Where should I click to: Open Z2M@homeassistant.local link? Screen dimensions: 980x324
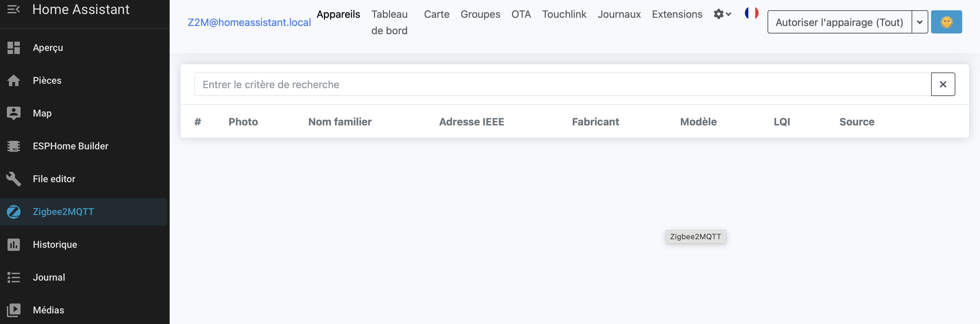(x=249, y=23)
